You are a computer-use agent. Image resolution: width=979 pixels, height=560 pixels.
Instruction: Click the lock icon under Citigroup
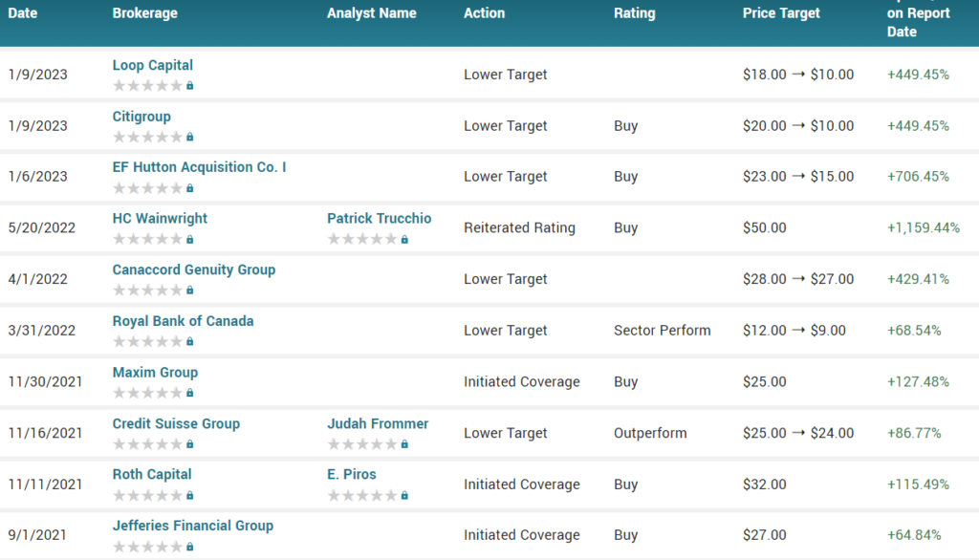(190, 137)
